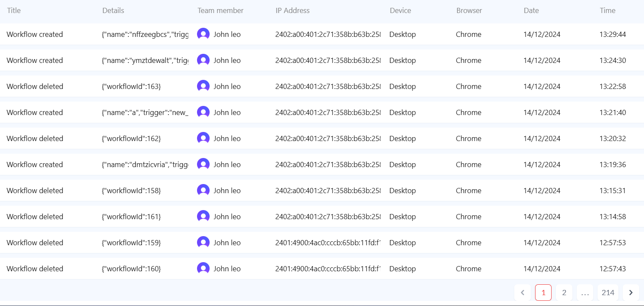
Task: Click the Title column header
Action: tap(14, 10)
